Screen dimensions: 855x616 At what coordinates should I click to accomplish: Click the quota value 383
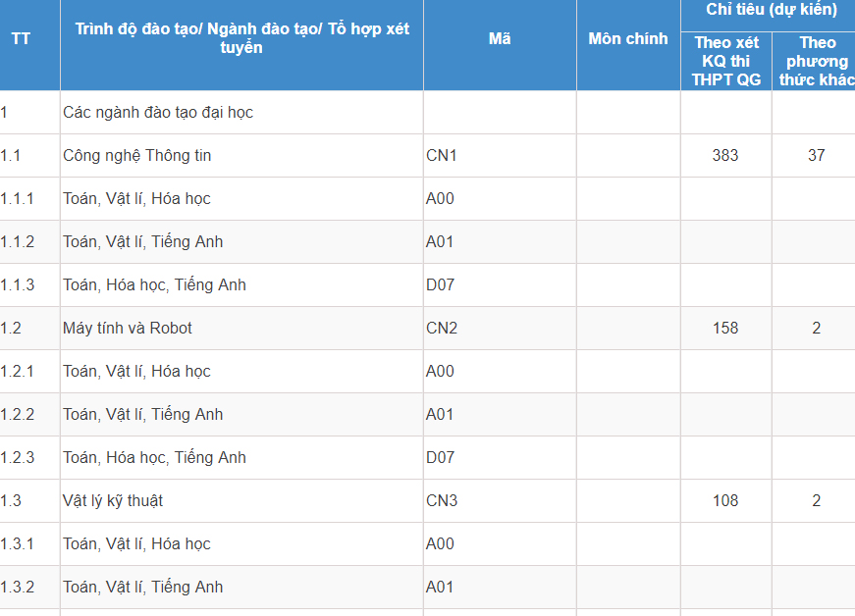pos(725,156)
